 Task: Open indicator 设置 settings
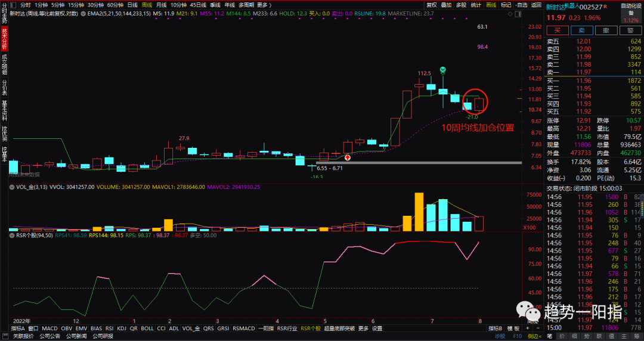pos(377,328)
